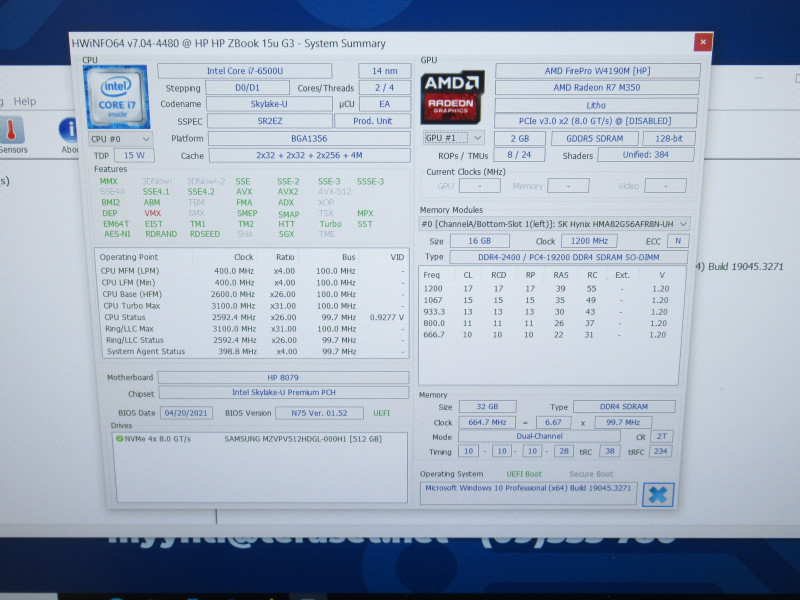The height and width of the screenshot is (600, 800).
Task: Select the EA µCU value
Action: coord(385,104)
